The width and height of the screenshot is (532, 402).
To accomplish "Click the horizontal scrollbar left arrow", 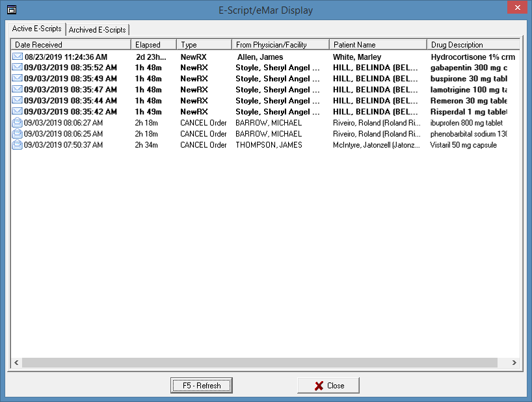I will 18,363.
